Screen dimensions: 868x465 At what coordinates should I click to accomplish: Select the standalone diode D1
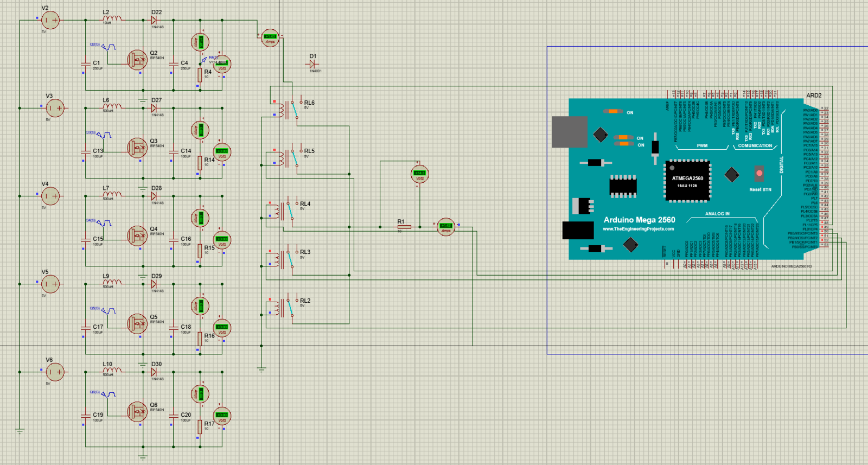(x=313, y=64)
